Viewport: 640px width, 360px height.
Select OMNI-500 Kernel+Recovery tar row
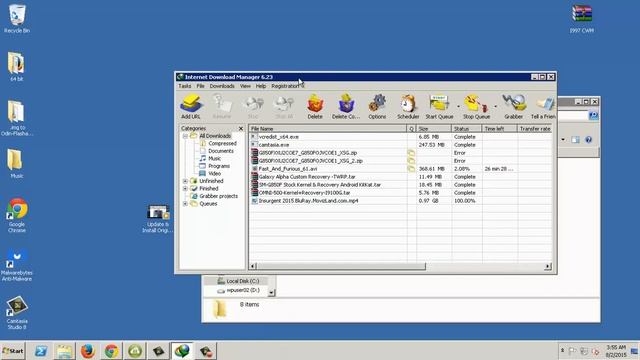400,193
